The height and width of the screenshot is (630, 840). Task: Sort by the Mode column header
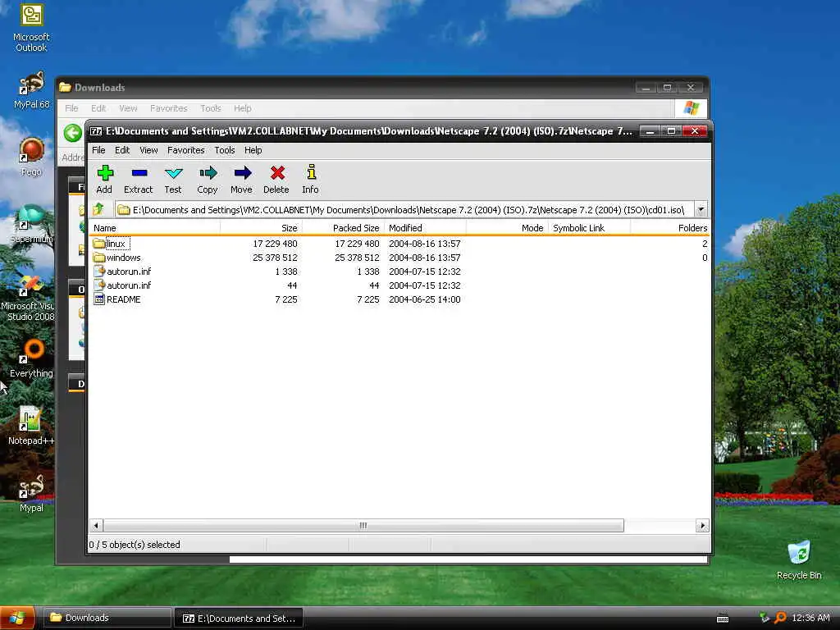coord(507,228)
